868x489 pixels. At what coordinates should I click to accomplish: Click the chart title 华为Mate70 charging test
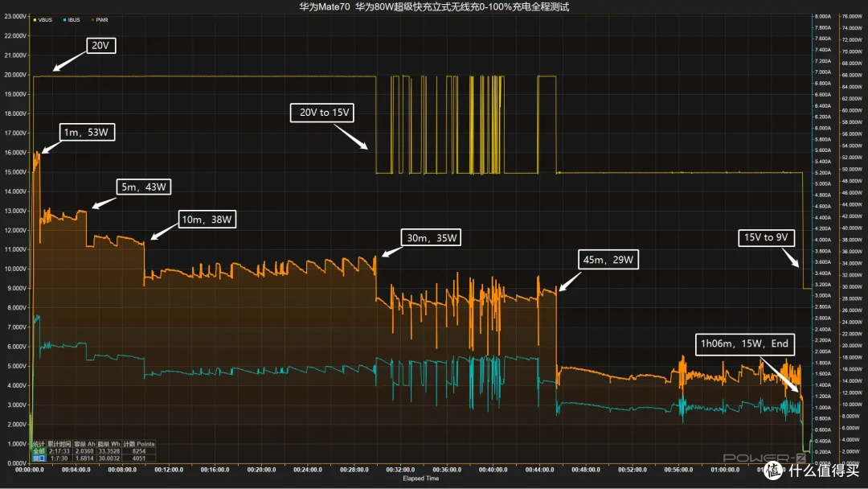(434, 6)
